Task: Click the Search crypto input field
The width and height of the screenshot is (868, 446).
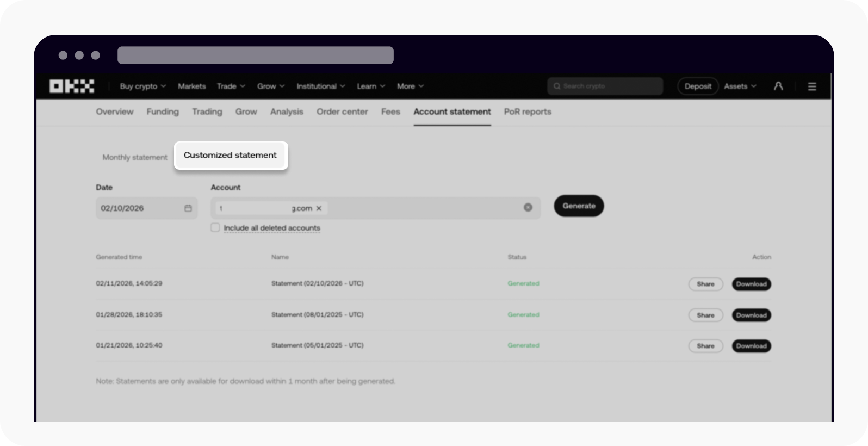Action: (x=605, y=86)
